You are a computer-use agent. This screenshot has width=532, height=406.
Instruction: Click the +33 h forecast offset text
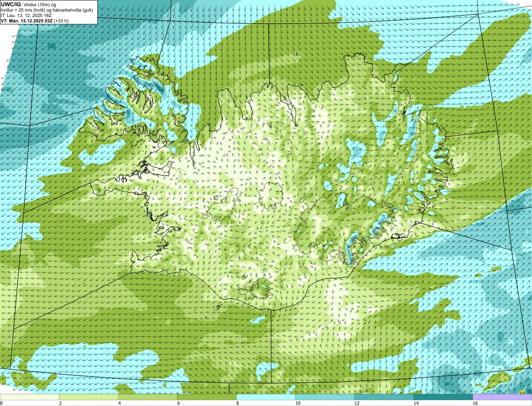click(61, 21)
